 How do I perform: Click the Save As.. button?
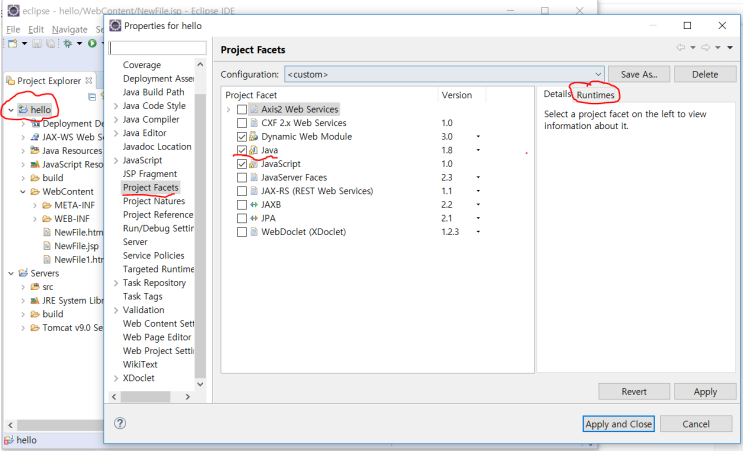point(639,74)
